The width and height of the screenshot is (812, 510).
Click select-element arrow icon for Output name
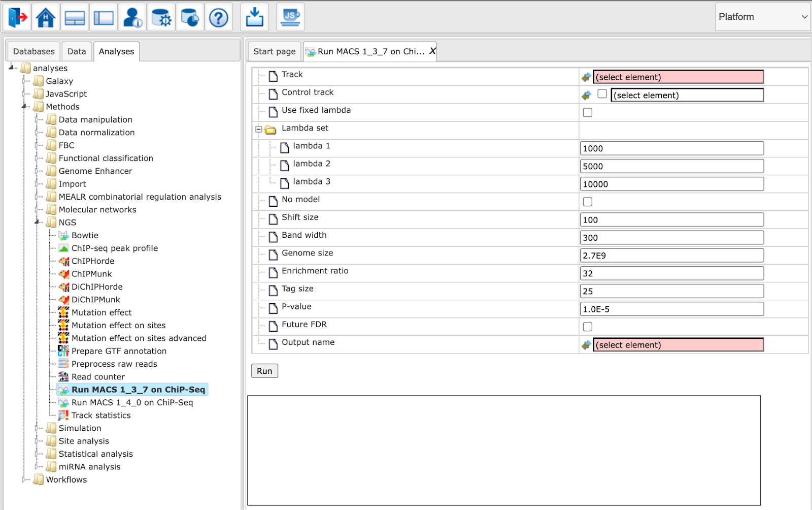tap(586, 345)
